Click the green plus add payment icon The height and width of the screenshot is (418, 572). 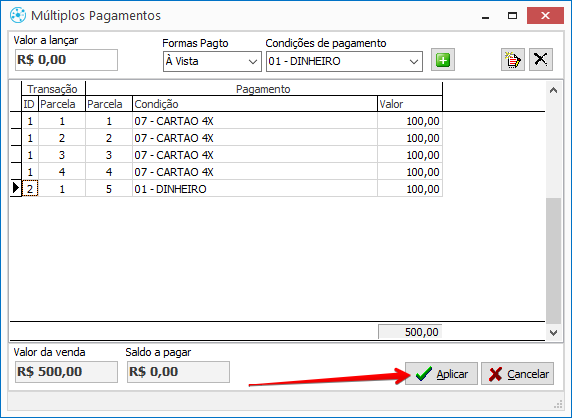coord(443,59)
